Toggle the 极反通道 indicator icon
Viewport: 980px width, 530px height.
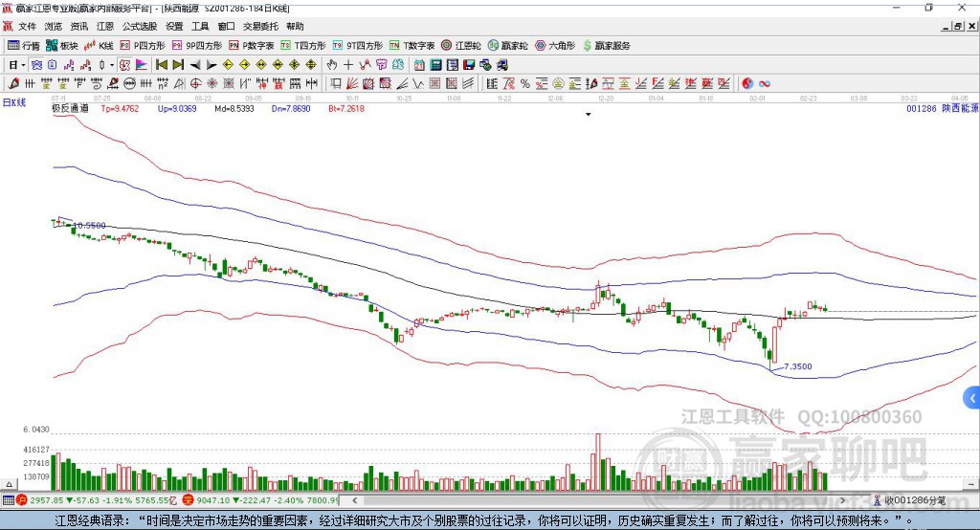125,65
